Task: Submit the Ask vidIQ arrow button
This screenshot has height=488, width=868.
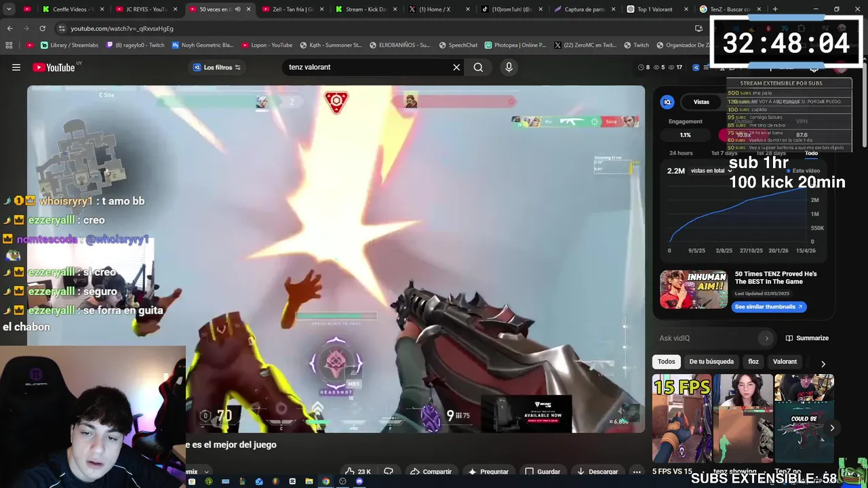Action: 767,338
